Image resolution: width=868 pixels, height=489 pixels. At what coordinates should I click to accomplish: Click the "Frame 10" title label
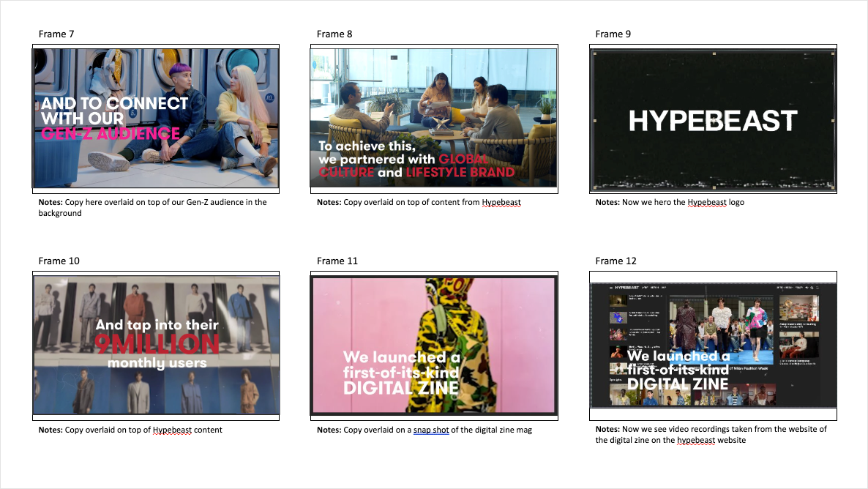pos(59,261)
